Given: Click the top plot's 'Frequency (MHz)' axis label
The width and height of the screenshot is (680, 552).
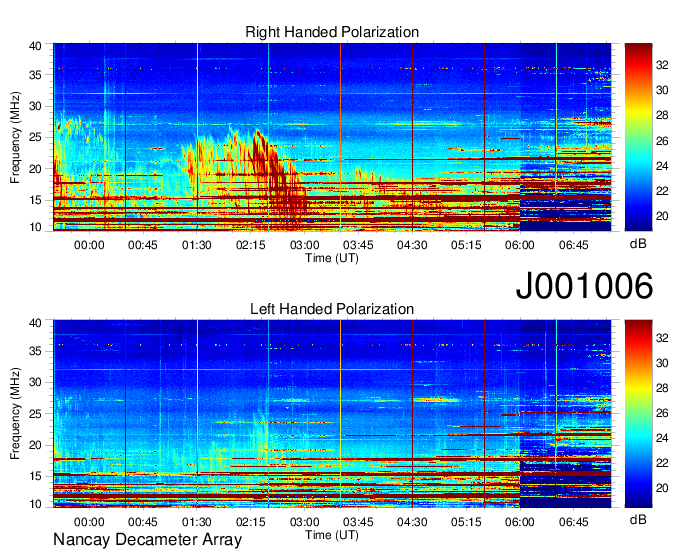Looking at the screenshot, I should [15, 137].
